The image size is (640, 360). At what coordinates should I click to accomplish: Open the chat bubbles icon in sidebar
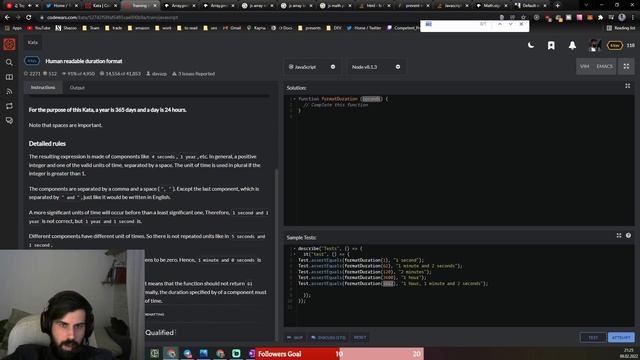(x=9, y=121)
